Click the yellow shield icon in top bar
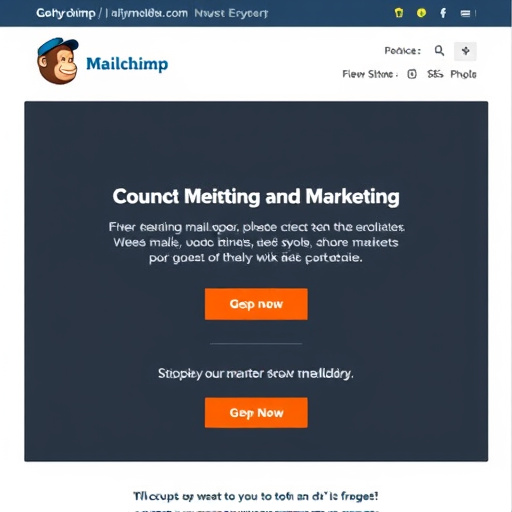The width and height of the screenshot is (512, 512). pyautogui.click(x=399, y=13)
